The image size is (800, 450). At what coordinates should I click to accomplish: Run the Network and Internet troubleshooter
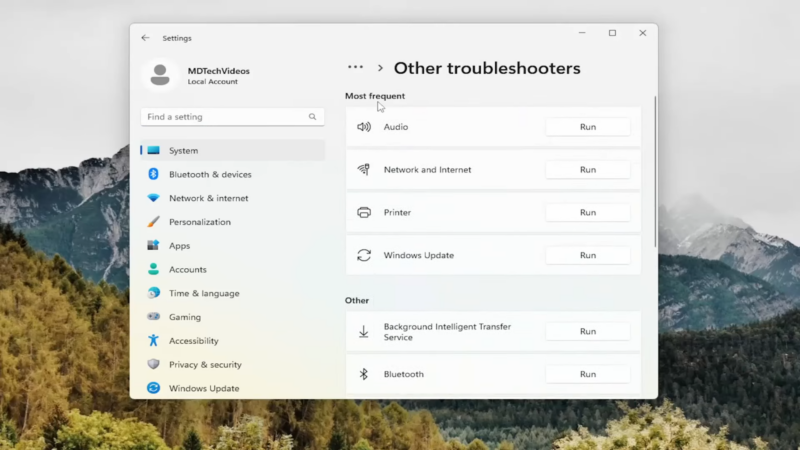click(588, 169)
